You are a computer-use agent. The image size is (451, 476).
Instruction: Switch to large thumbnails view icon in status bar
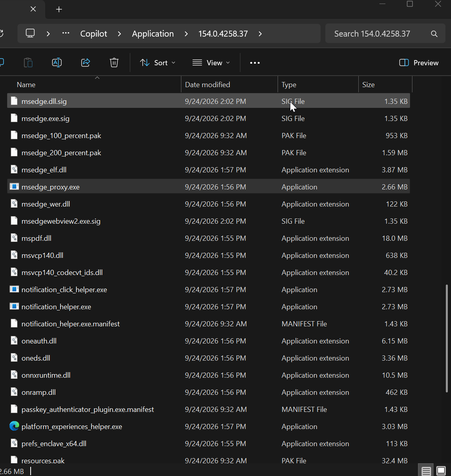pos(441,471)
